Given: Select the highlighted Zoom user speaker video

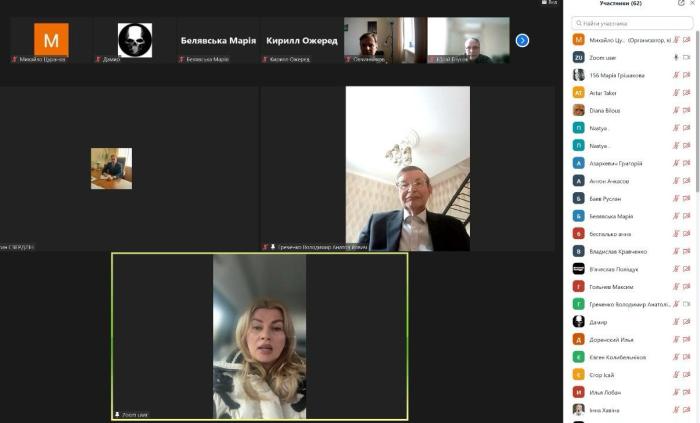Looking at the screenshot, I should pos(259,336).
